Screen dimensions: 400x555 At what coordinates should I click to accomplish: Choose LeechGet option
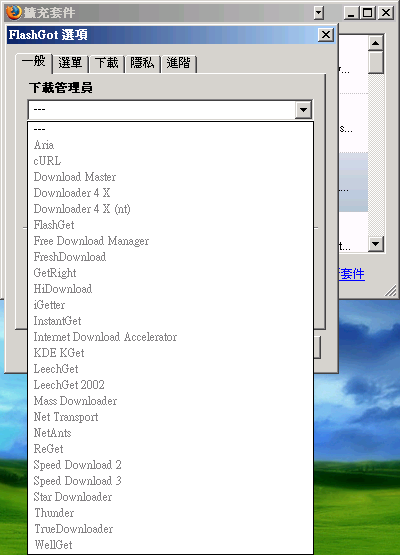click(x=170, y=369)
